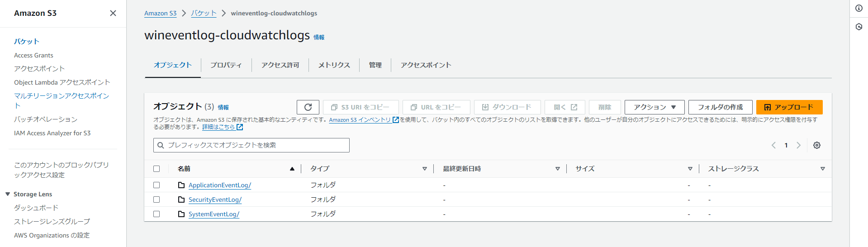Click the フォルダの作成 button
The image size is (868, 247).
721,107
